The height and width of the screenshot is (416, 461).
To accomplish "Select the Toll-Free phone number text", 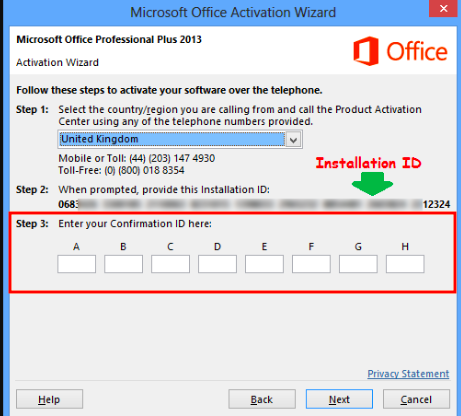I will 121,170.
